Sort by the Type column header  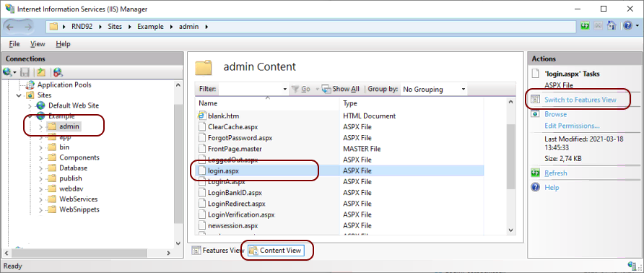coord(412,103)
